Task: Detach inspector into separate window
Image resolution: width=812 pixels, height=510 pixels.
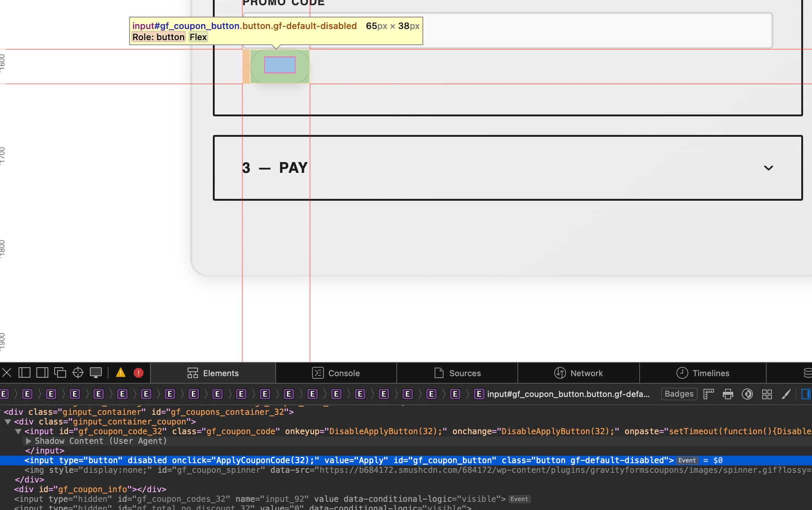Action: [60, 373]
